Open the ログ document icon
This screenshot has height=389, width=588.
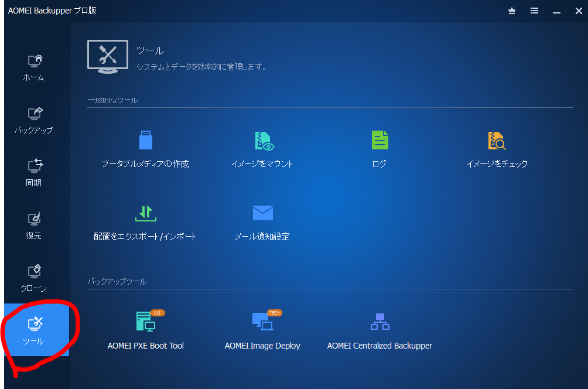coord(380,140)
